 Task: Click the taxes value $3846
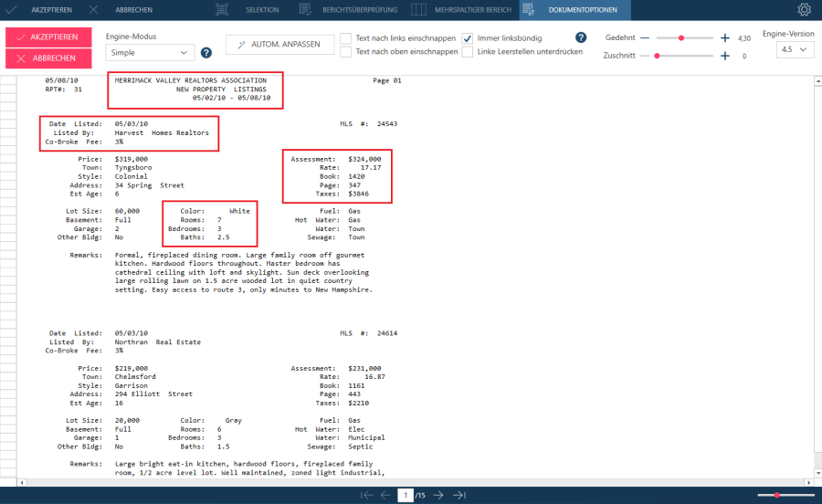point(359,194)
